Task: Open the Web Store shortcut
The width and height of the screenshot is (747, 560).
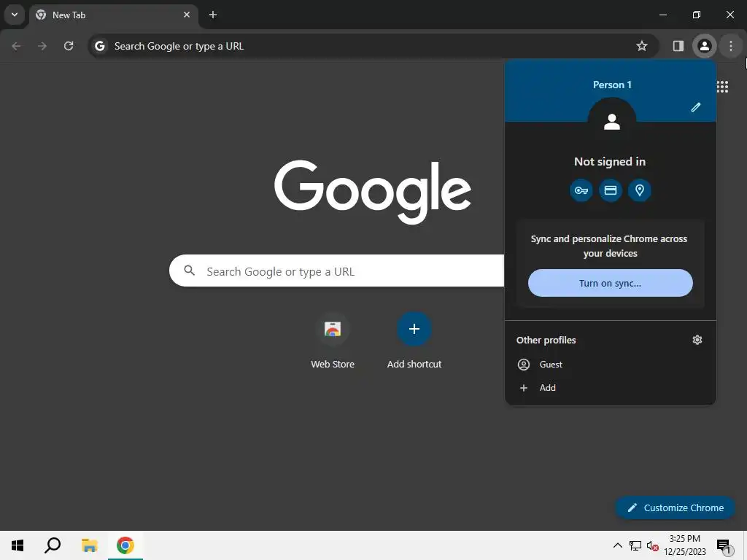Action: click(x=333, y=341)
